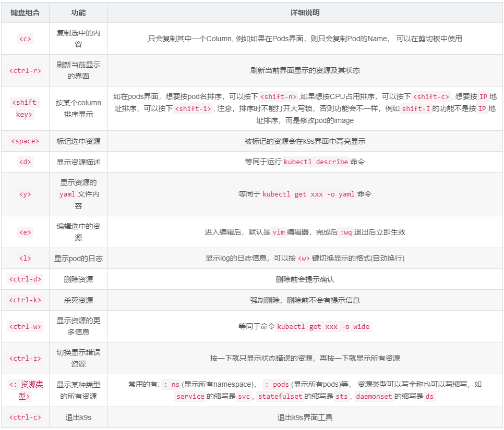The height and width of the screenshot is (430, 504).
Task: Click the 'kubectl describe' code snippet
Action: pos(316,162)
